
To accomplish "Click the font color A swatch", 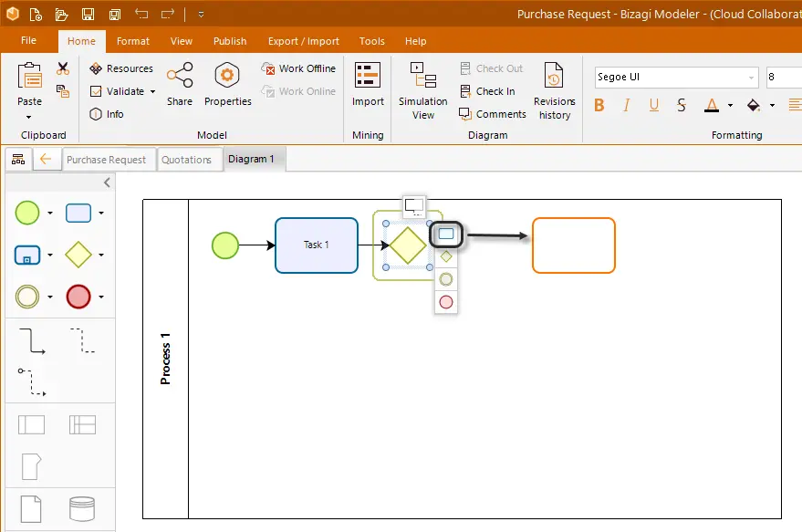I will click(712, 105).
